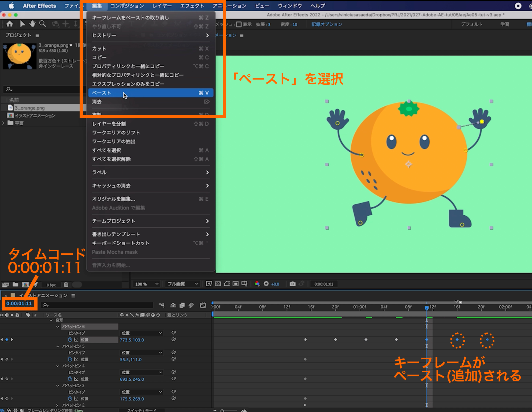Delete selected item with trash icon
Viewport: 532px width, 412px height.
tap(66, 284)
